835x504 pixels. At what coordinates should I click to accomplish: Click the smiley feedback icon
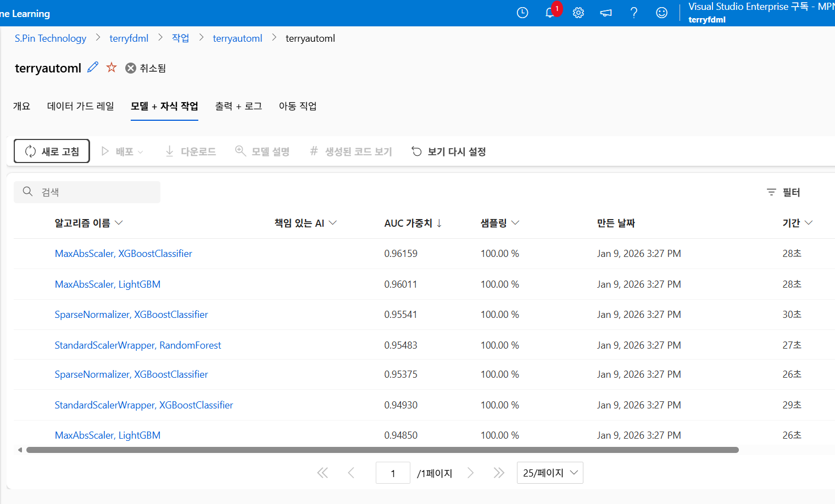coord(661,12)
